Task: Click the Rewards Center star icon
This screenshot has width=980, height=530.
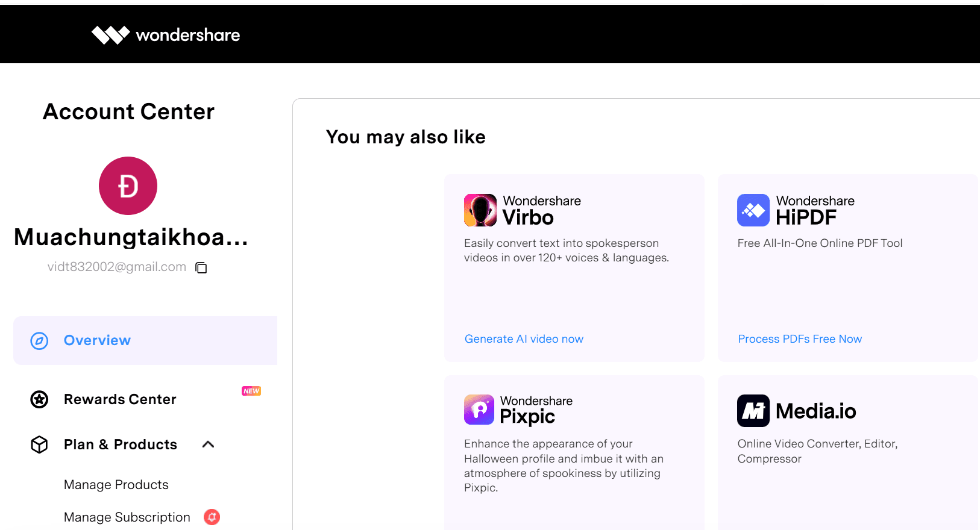Action: pos(39,399)
